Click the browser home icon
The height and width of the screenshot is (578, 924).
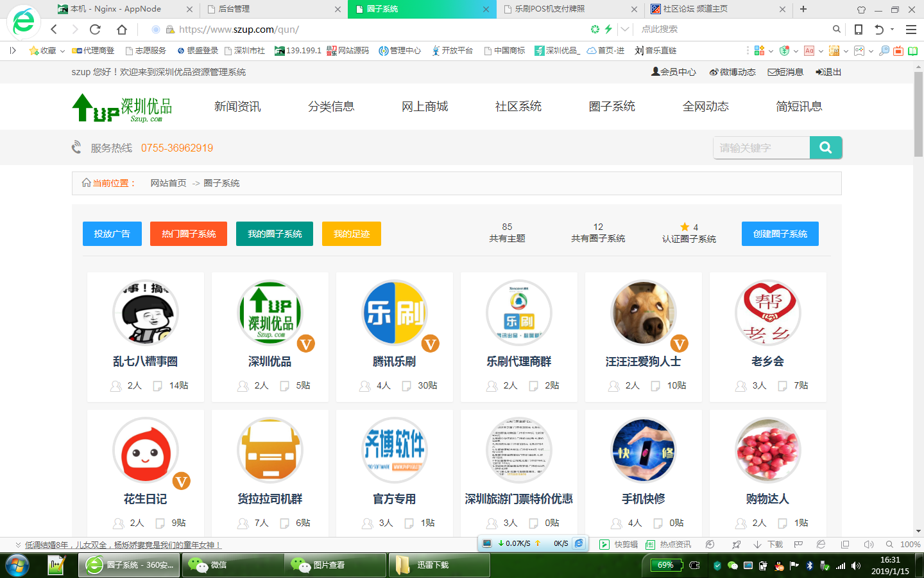click(x=122, y=30)
